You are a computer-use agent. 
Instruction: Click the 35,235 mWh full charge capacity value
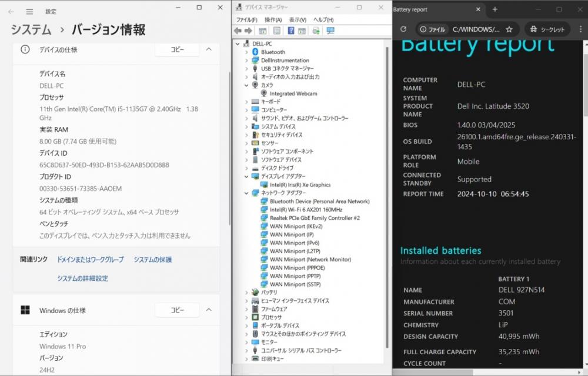point(519,352)
